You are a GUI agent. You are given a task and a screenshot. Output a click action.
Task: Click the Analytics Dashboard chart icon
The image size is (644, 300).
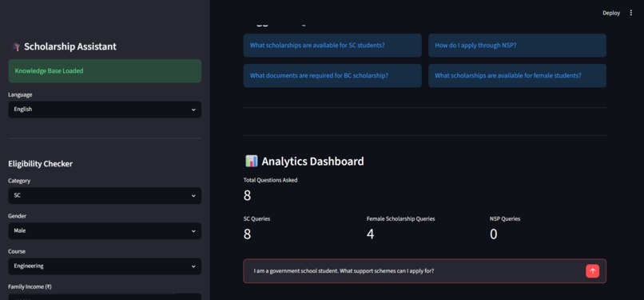(251, 161)
